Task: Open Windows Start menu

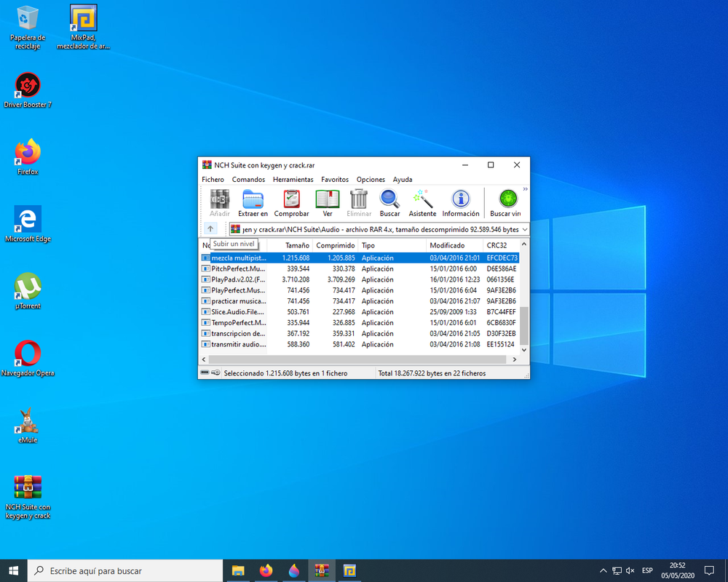Action: click(x=13, y=570)
